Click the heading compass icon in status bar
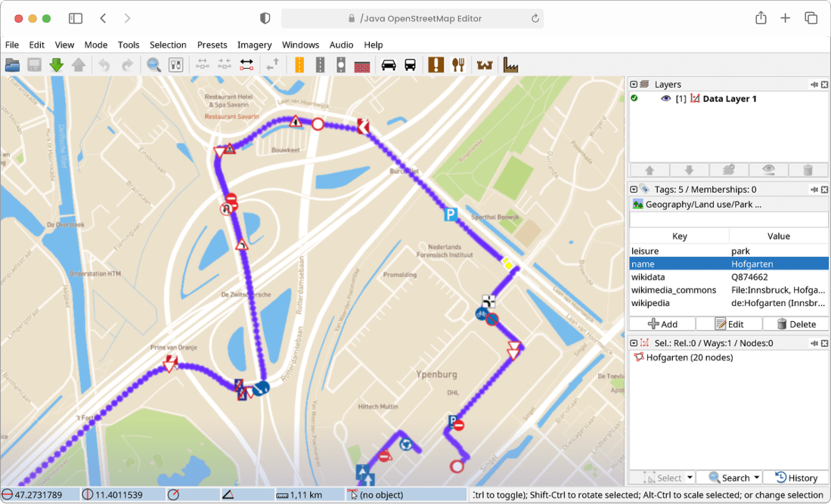Viewport: 831px width, 504px height. click(173, 495)
